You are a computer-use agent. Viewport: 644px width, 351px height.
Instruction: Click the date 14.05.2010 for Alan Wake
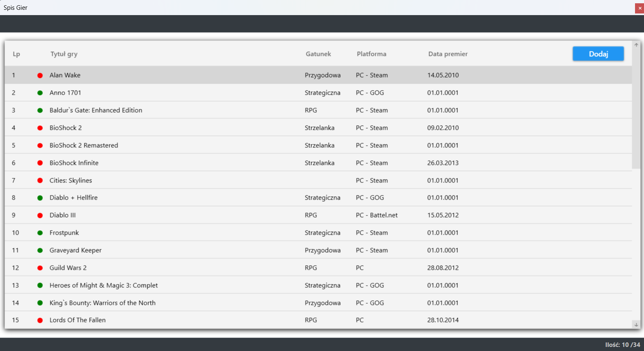pos(443,75)
